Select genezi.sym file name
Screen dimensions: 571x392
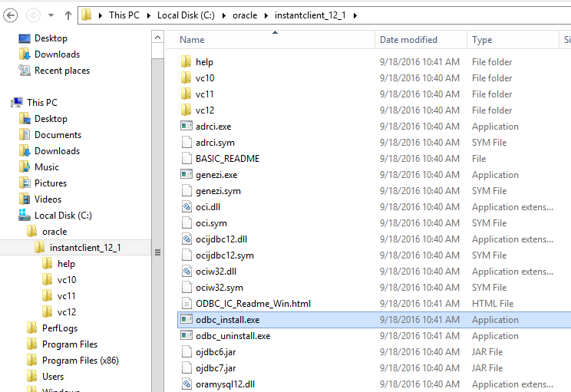(x=218, y=191)
